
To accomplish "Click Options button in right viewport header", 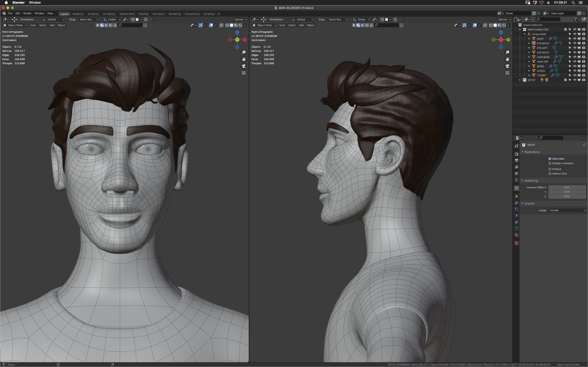I will click(x=504, y=19).
